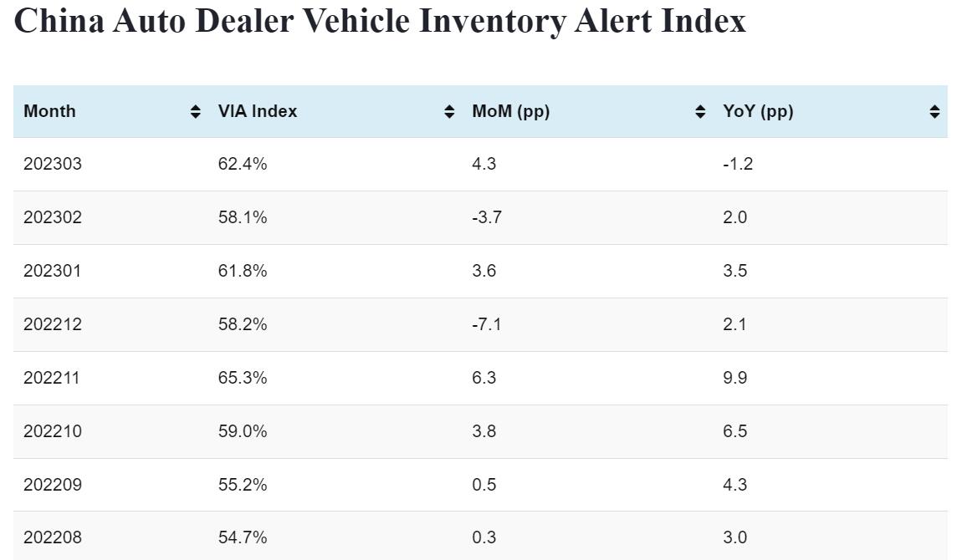Click the 62.4% VIA Index value

243,164
